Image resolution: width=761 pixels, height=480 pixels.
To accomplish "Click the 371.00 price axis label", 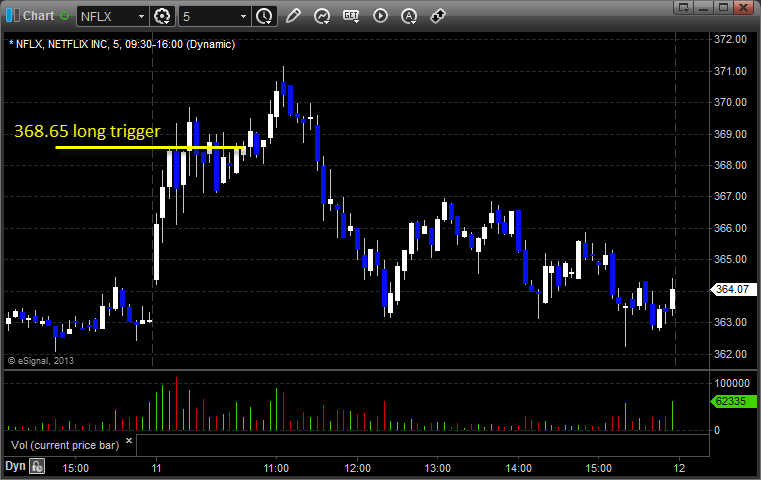I will coord(730,71).
